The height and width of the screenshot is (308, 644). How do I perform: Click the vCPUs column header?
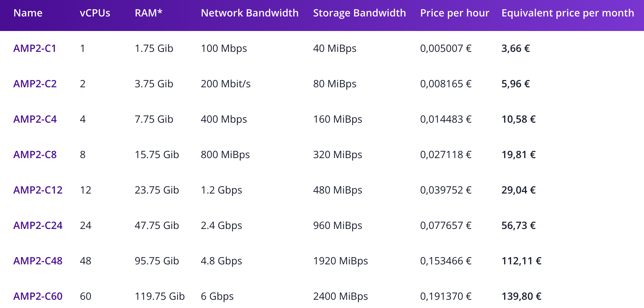point(95,13)
